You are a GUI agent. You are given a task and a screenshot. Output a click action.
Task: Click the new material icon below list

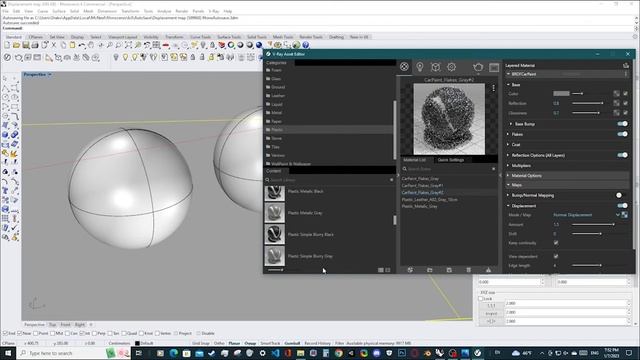click(x=410, y=270)
